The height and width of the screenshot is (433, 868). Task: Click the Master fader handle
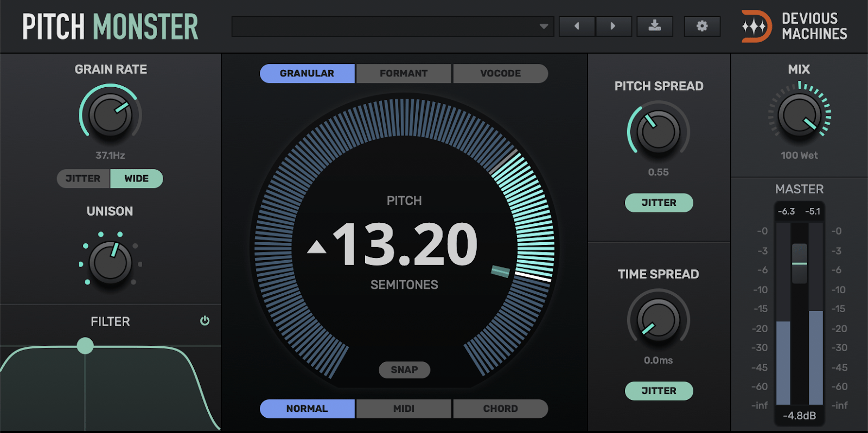click(800, 263)
